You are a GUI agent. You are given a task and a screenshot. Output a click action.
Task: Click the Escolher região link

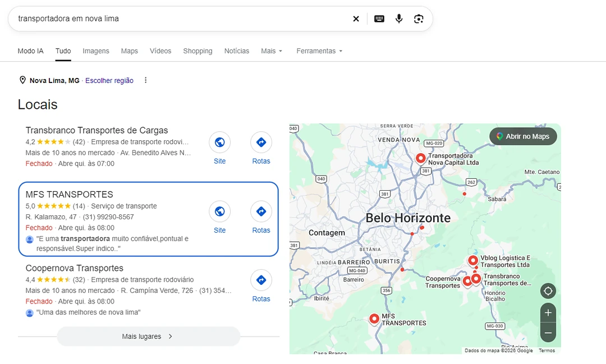pos(109,80)
